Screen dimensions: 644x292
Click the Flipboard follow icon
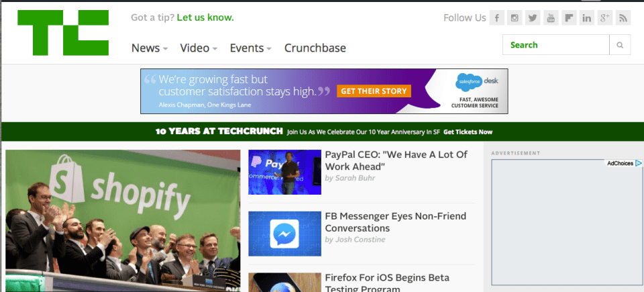point(569,18)
